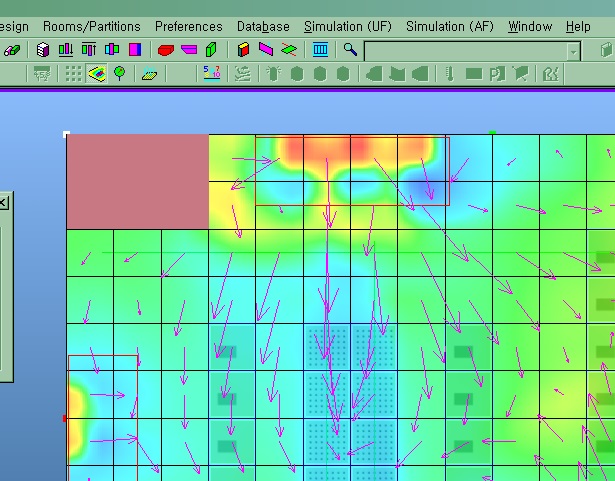Click the cyan vertical-bars grid icon
The width and height of the screenshot is (615, 481).
320,50
